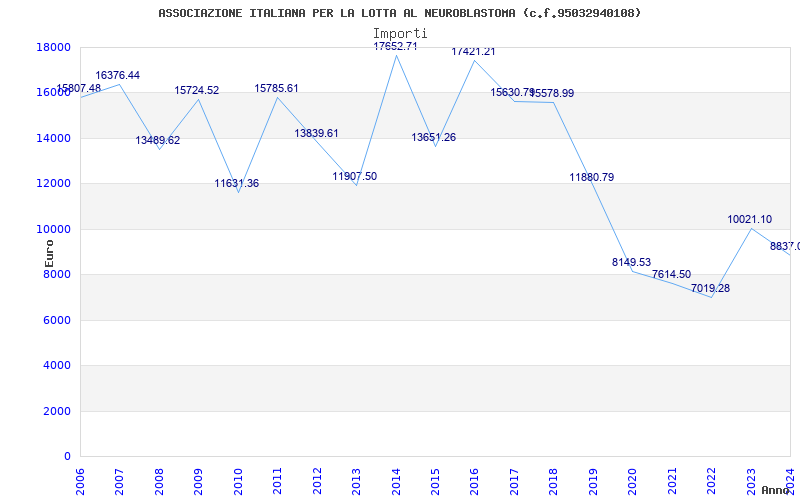800x500 pixels.
Task: Select the 13839.61 value label
Action: pyautogui.click(x=316, y=133)
